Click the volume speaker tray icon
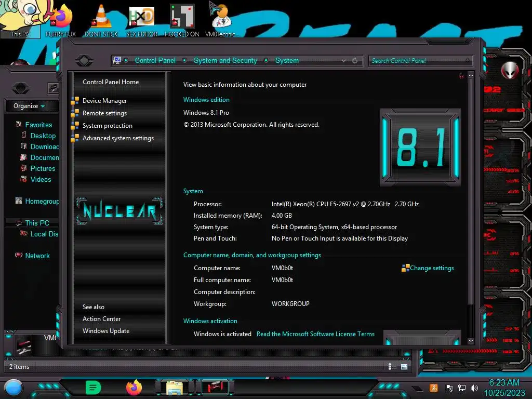532x399 pixels. tap(474, 388)
